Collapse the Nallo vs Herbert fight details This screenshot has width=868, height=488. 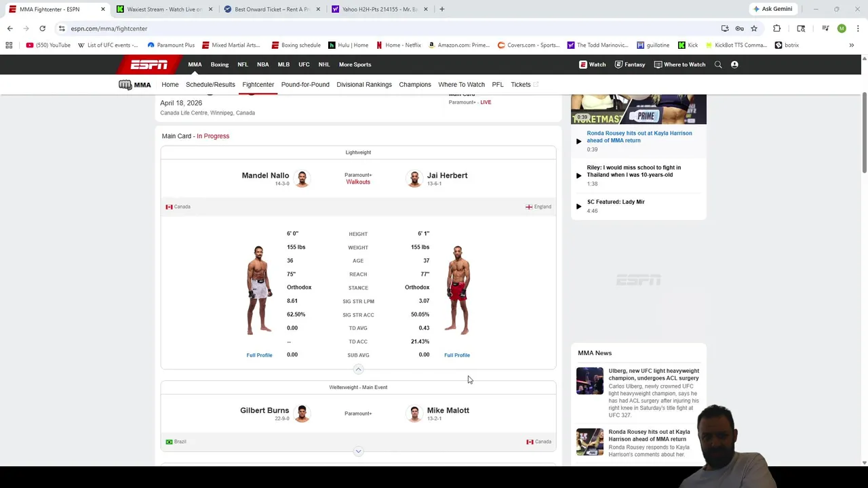point(358,369)
